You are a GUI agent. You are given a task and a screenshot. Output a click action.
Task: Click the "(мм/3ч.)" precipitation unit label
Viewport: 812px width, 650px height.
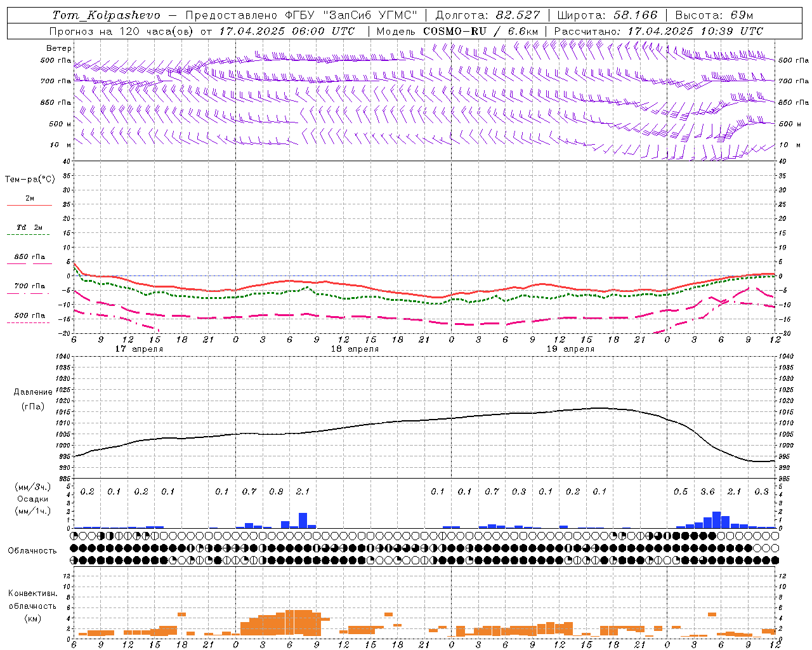(x=33, y=487)
